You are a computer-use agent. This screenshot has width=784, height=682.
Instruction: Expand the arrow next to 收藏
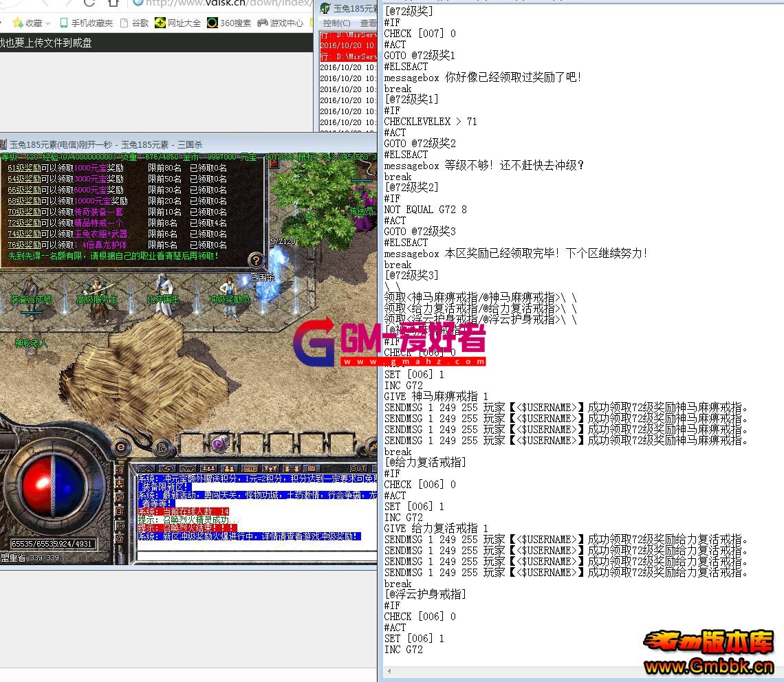(x=48, y=23)
